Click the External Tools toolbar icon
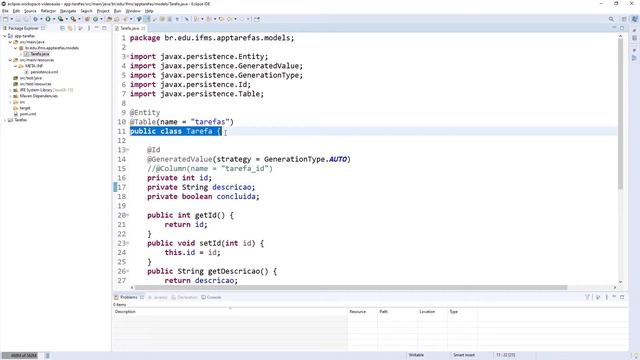This screenshot has height=360, width=640. pyautogui.click(x=73, y=19)
